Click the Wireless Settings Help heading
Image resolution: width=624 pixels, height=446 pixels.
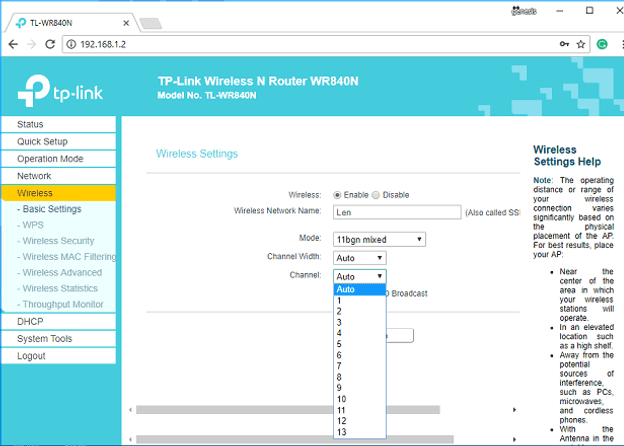pyautogui.click(x=567, y=156)
